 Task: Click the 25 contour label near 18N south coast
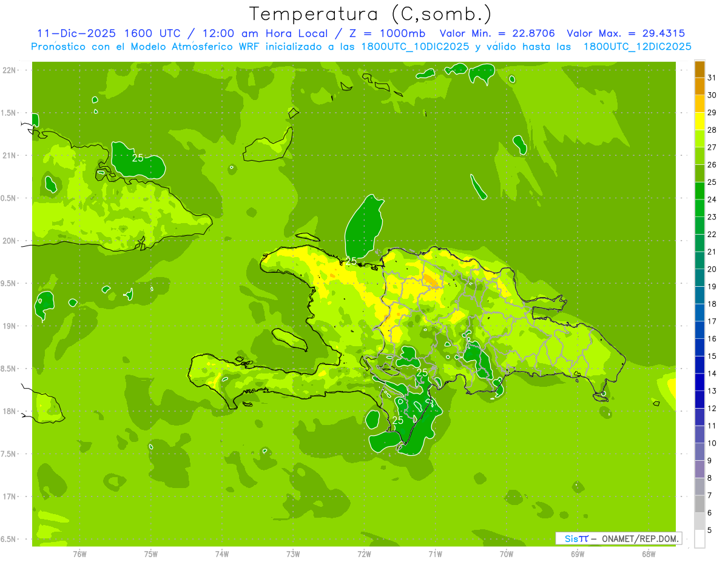click(x=399, y=420)
